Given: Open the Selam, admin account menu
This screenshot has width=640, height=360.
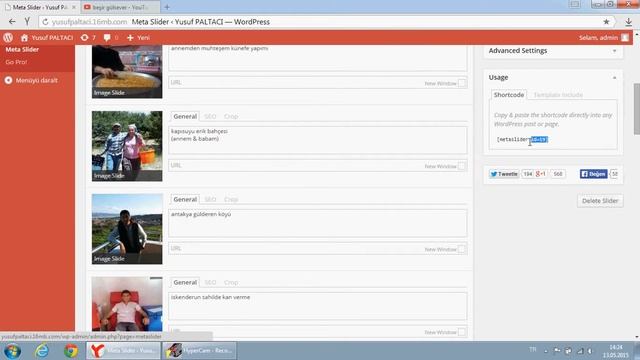Looking at the screenshot, I should [x=604, y=38].
